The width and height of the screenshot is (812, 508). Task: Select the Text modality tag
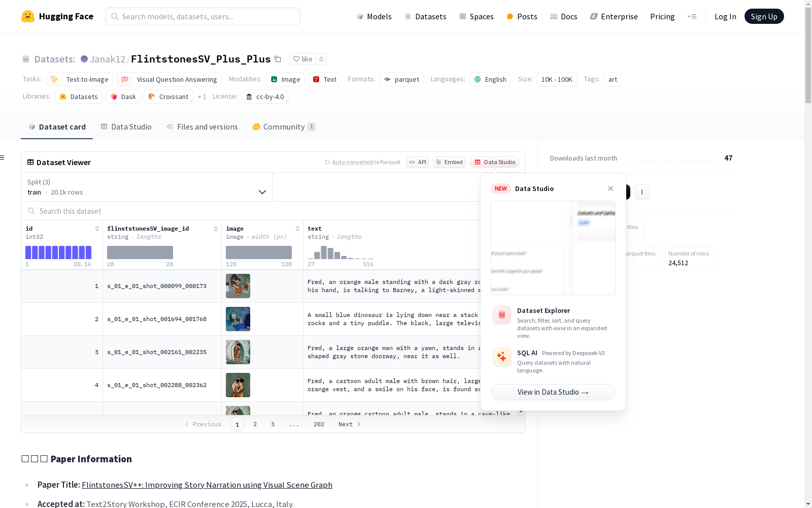click(x=324, y=79)
